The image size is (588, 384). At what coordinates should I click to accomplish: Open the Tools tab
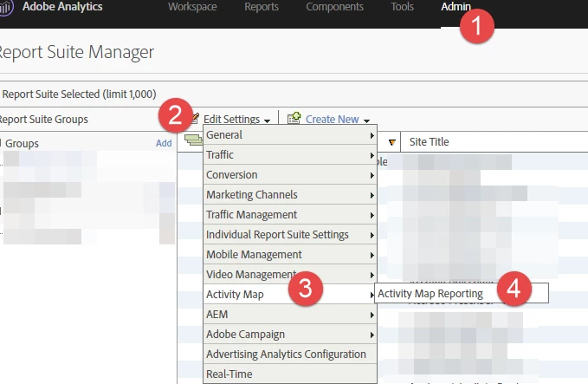(x=402, y=7)
